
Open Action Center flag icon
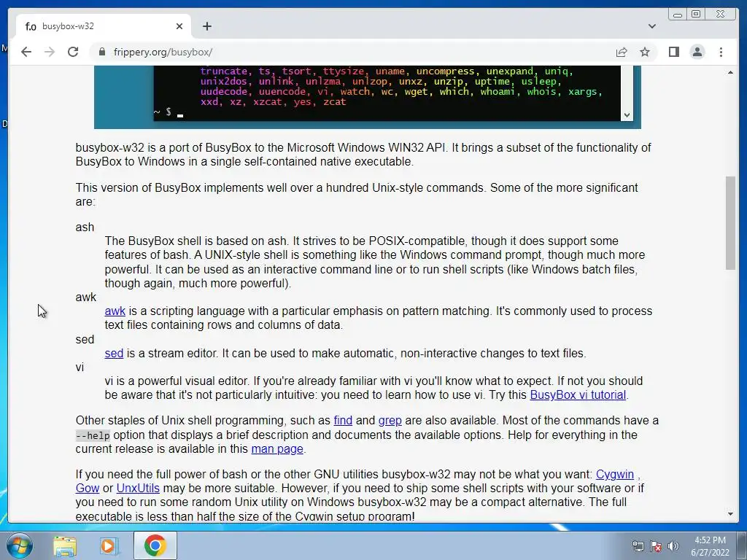656,546
